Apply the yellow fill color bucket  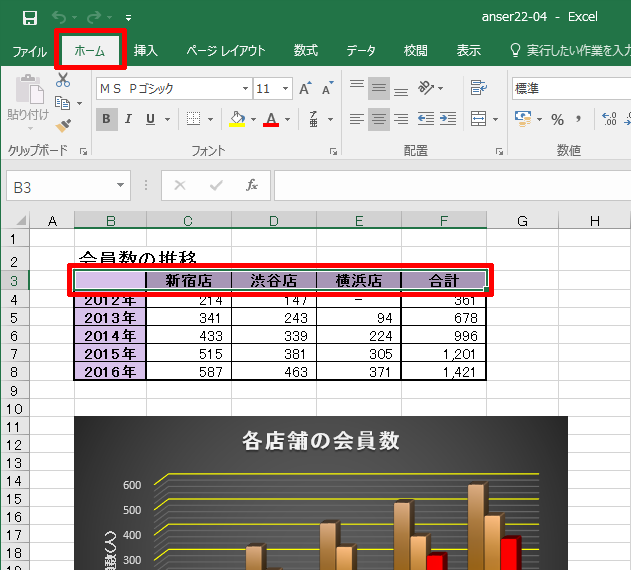237,119
